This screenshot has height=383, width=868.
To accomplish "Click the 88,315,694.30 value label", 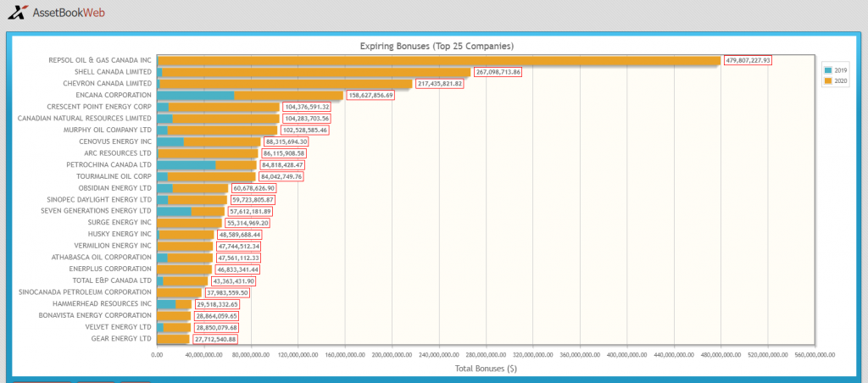I will pyautogui.click(x=287, y=142).
